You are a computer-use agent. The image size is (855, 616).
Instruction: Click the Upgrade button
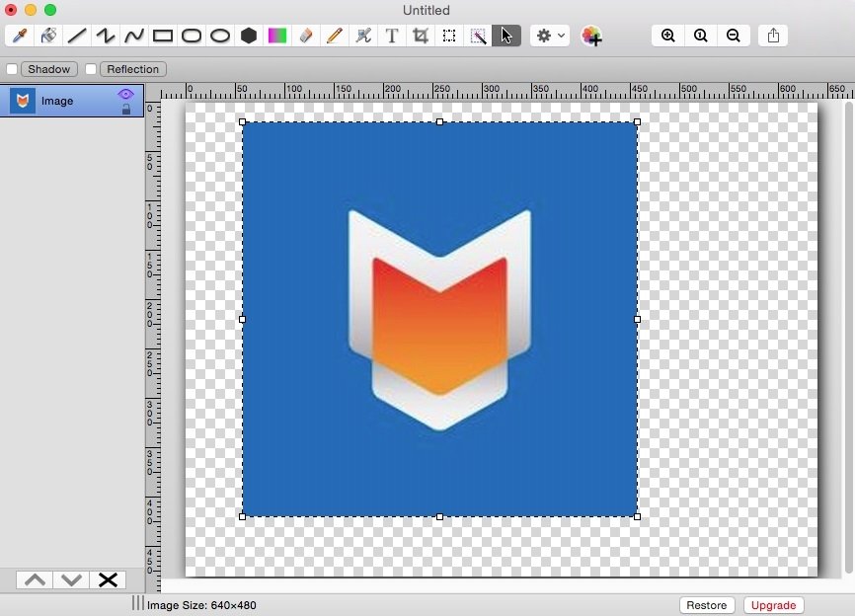(x=773, y=605)
